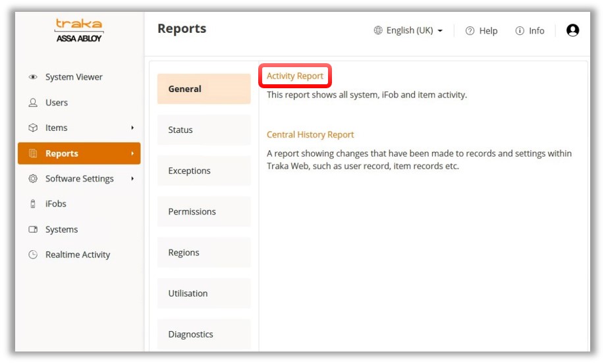Image resolution: width=604 pixels, height=364 pixels.
Task: Expand the Software Settings submenu arrow
Action: tap(132, 178)
